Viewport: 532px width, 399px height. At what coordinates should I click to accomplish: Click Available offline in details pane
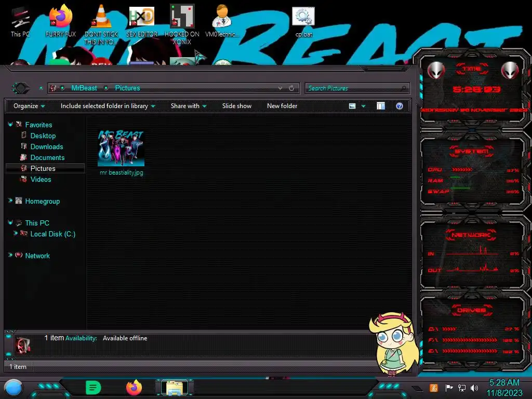click(x=125, y=338)
